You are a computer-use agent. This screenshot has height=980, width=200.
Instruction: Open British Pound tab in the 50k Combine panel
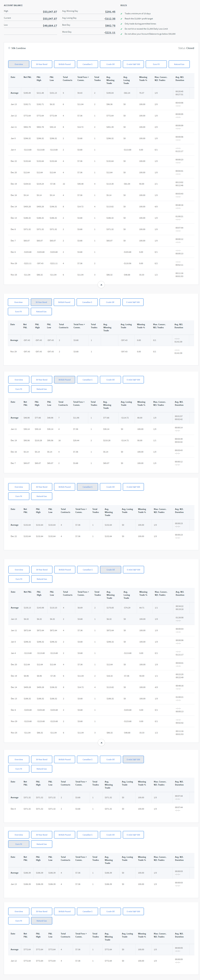click(x=64, y=64)
